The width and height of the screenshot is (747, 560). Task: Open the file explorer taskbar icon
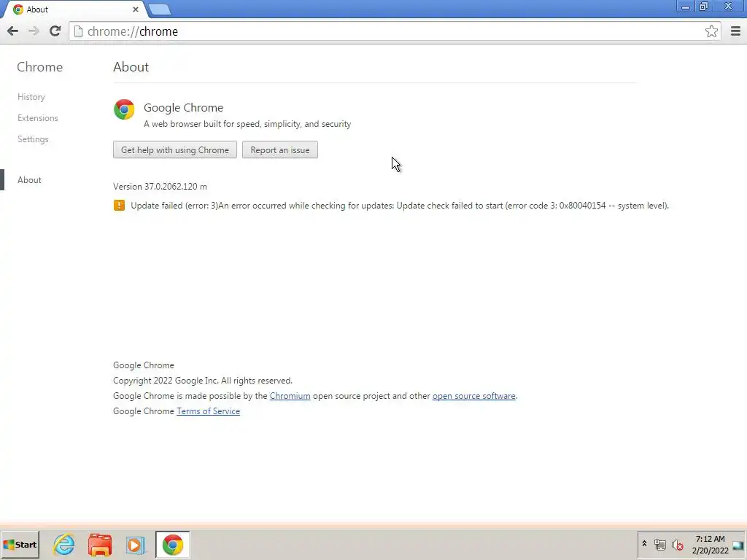pyautogui.click(x=99, y=545)
